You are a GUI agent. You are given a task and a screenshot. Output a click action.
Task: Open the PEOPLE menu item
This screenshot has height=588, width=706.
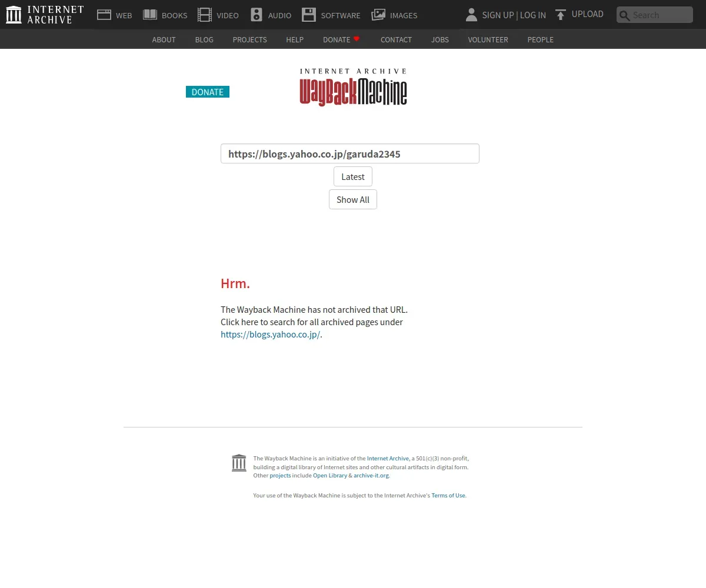click(x=540, y=39)
